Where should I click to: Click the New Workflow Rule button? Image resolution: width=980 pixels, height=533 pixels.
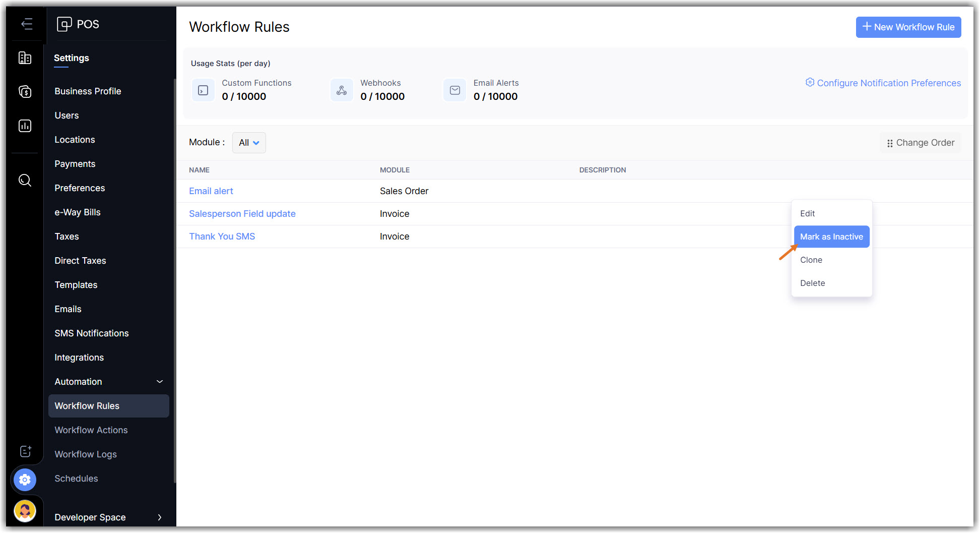pyautogui.click(x=908, y=27)
